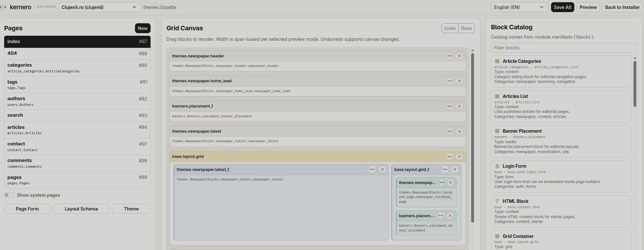Select the Grid Container catalog block
Viewport: 644px width, 250px height.
pyautogui.click(x=561, y=240)
